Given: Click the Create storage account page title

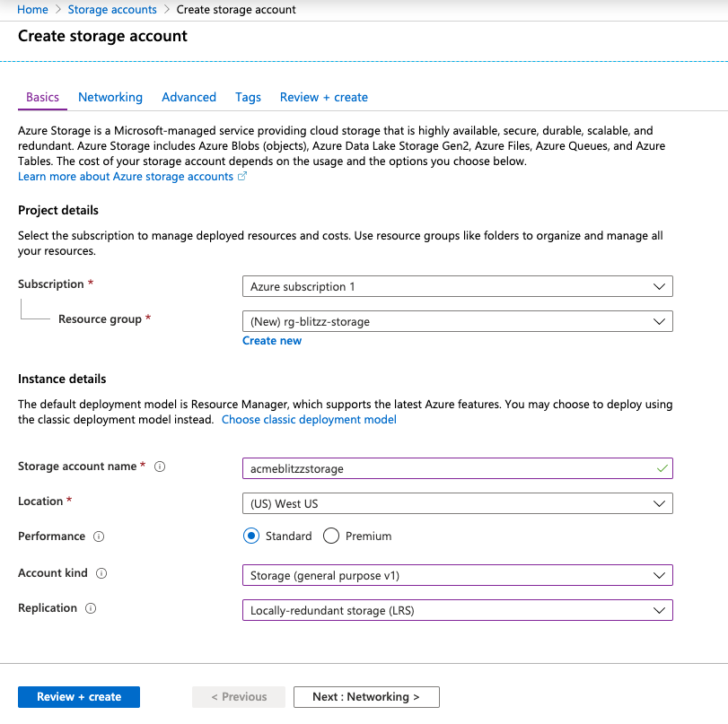Looking at the screenshot, I should (x=102, y=36).
